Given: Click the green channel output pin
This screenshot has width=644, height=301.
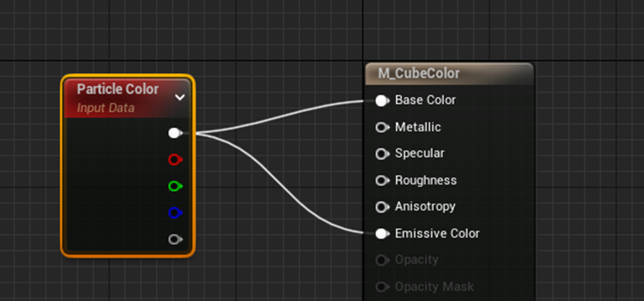Looking at the screenshot, I should (x=175, y=186).
